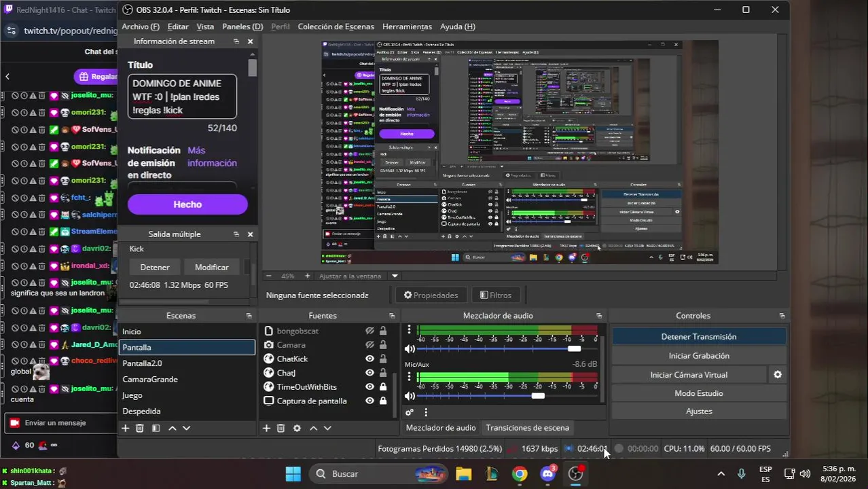Move source down with Fuentes down arrow

pyautogui.click(x=327, y=429)
